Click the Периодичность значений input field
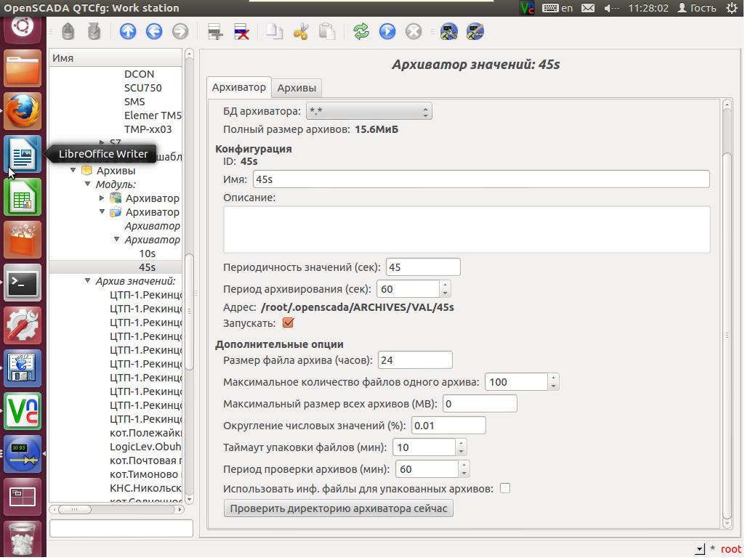745x560 pixels. [x=423, y=267]
